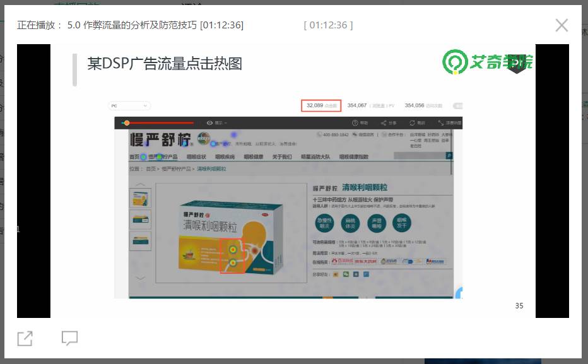
Task: Select 慢严舒柠产品 in site navigation
Action: (x=163, y=156)
